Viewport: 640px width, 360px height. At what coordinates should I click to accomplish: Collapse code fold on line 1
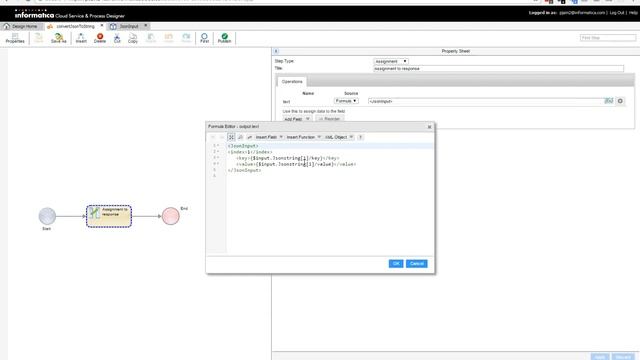click(x=218, y=146)
